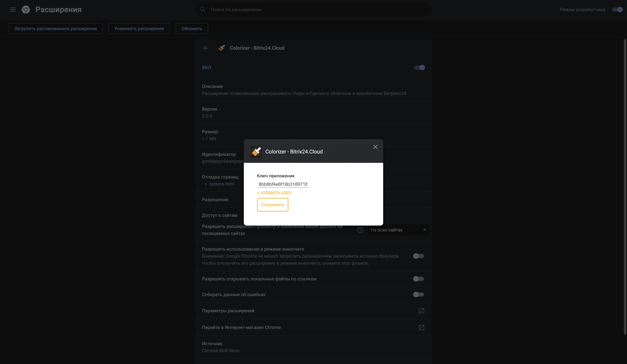Open Параметры расширений via the external link icon
This screenshot has height=364, width=627.
tap(421, 311)
